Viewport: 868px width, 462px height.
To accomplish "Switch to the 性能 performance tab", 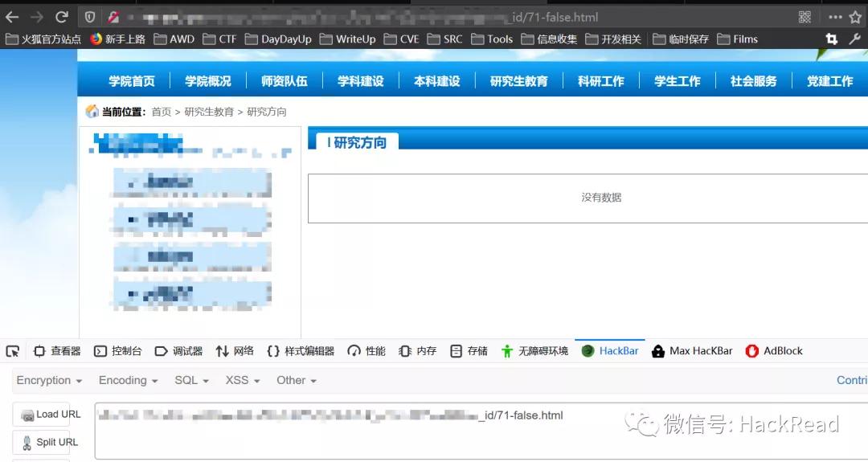I will [x=366, y=351].
